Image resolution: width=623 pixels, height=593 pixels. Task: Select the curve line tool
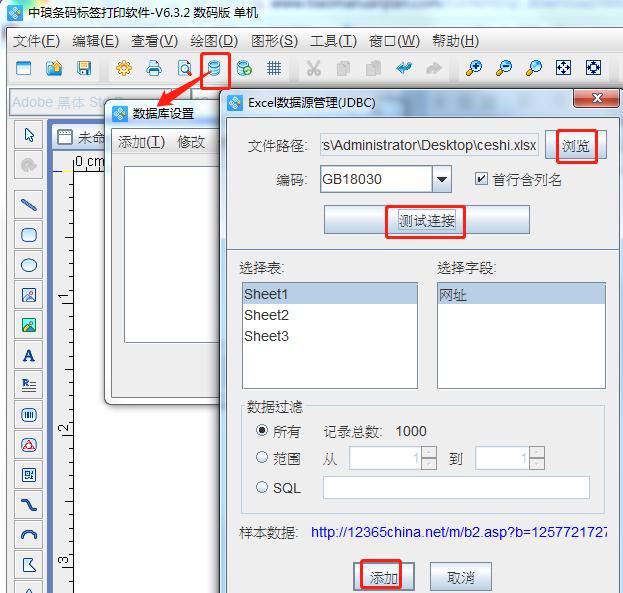coord(29,505)
